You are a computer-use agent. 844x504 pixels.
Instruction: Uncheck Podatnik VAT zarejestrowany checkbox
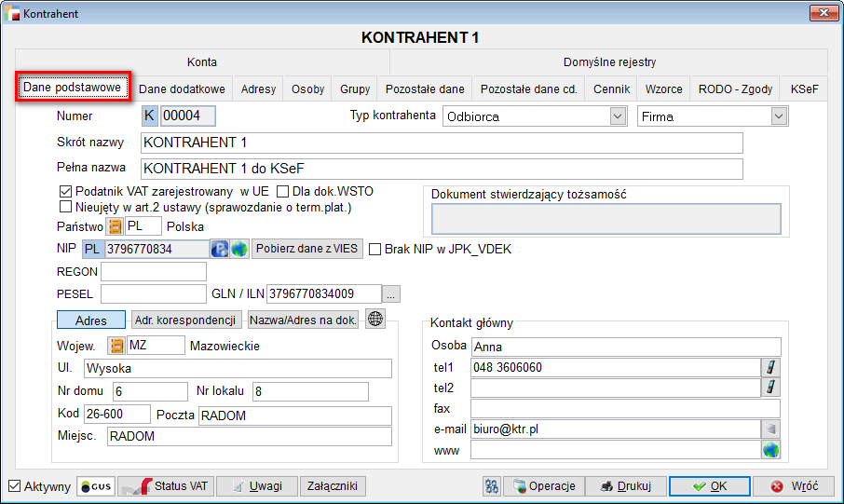click(x=65, y=191)
